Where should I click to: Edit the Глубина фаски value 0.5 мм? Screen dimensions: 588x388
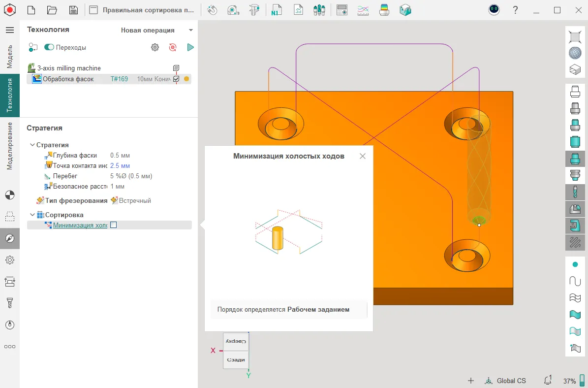click(x=120, y=155)
